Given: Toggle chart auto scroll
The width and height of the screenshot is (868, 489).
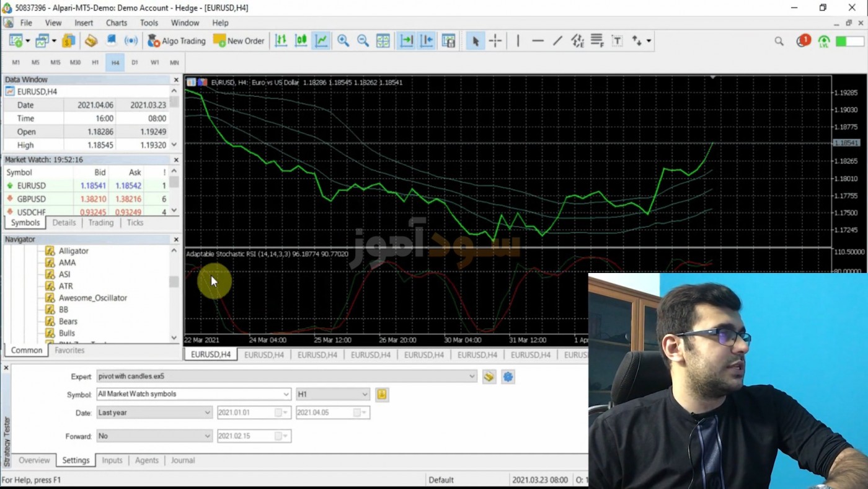Looking at the screenshot, I should 406,41.
